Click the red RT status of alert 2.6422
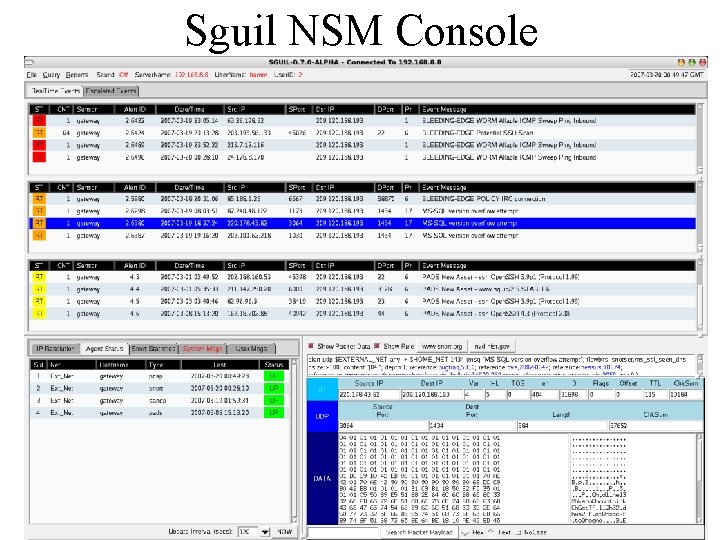 [x=39, y=121]
